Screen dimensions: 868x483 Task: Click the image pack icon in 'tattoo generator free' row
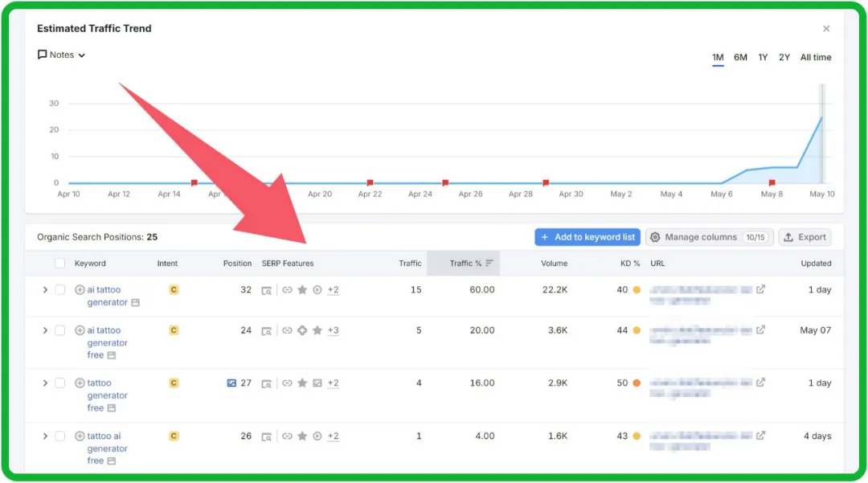(x=317, y=383)
